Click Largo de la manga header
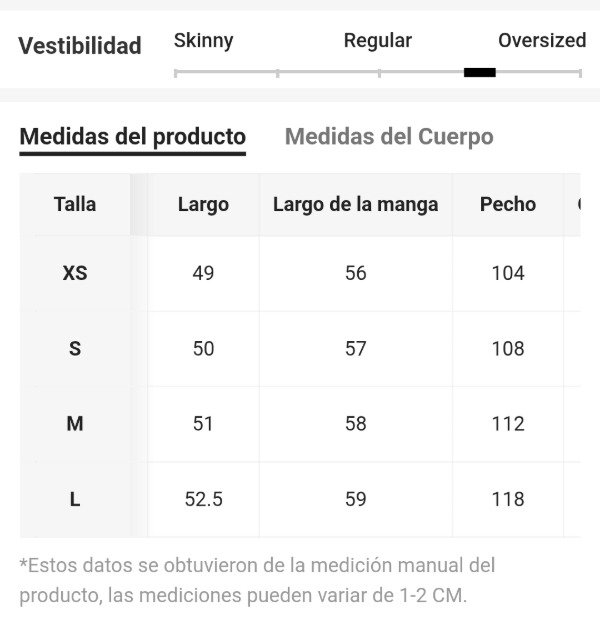The height and width of the screenshot is (627, 600). pos(355,204)
